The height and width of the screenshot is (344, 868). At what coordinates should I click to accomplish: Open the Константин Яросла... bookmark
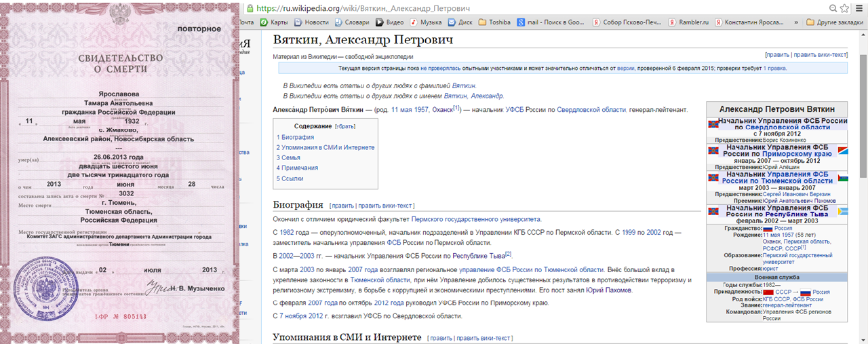748,22
